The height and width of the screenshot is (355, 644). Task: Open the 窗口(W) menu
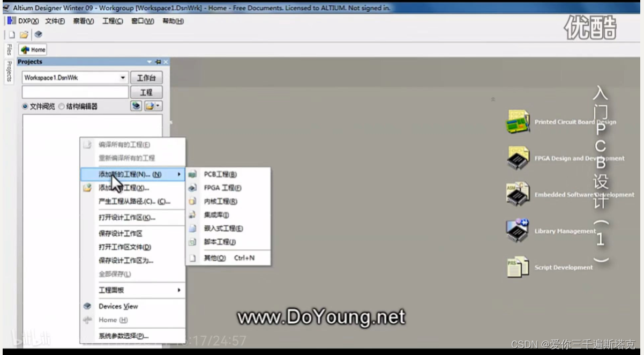tap(143, 21)
